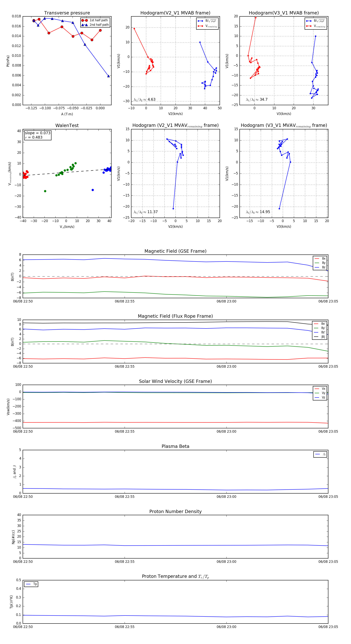351x644 pixels.
Task: Click the "Transverse pressure" plot title
Action: click(x=67, y=13)
